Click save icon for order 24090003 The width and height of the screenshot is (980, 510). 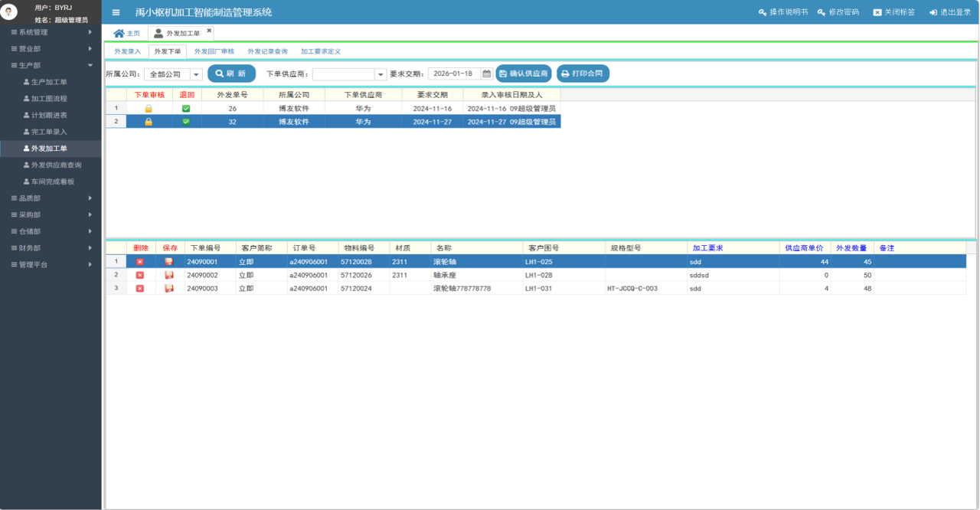pos(169,288)
